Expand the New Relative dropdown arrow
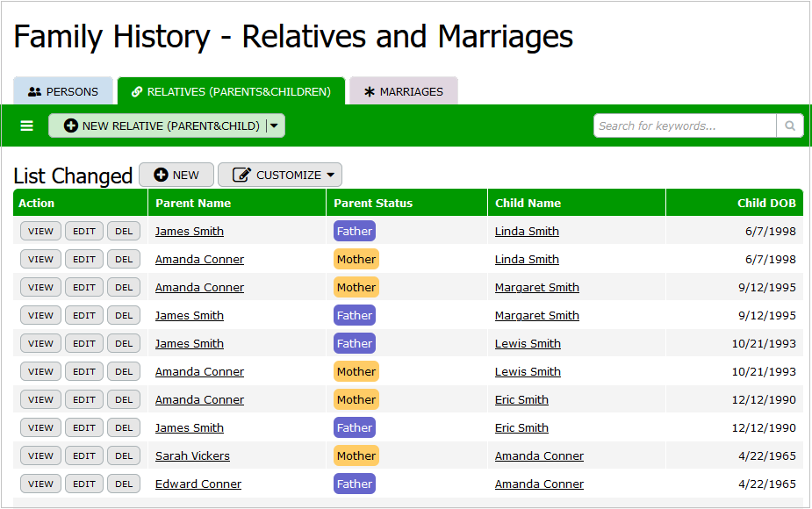Screen dimensions: 812x509 [275, 125]
